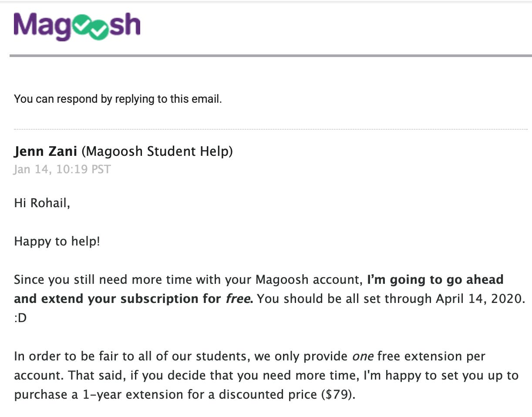Viewport: 532px width, 417px height.
Task: Click the "(Magoosh Student Help)" label
Action: point(157,151)
